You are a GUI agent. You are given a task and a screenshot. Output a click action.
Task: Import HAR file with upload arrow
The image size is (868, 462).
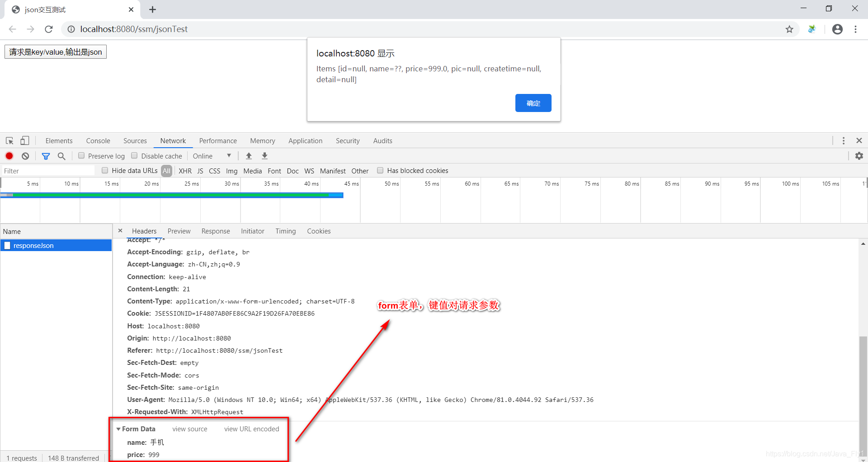coord(249,156)
